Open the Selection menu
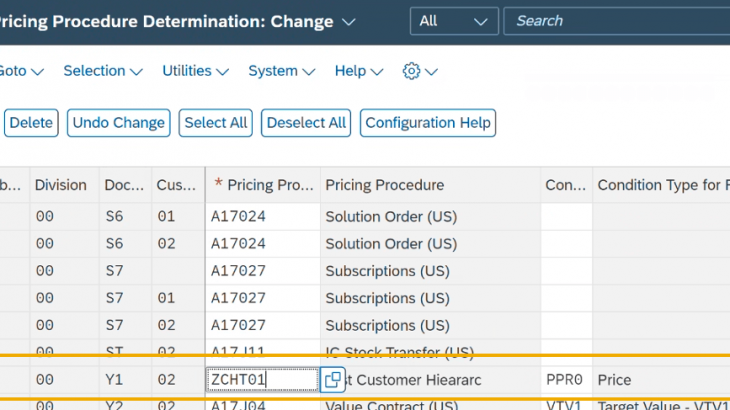 click(x=102, y=71)
